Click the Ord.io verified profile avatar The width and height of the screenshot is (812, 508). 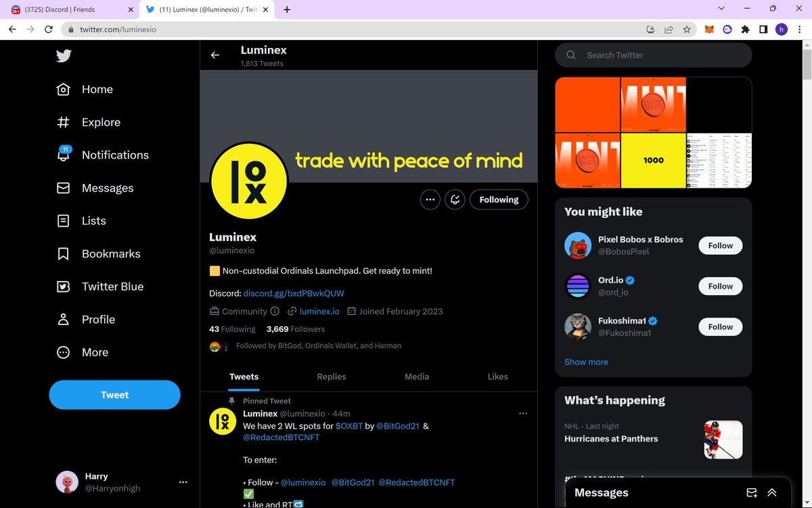[x=578, y=286]
